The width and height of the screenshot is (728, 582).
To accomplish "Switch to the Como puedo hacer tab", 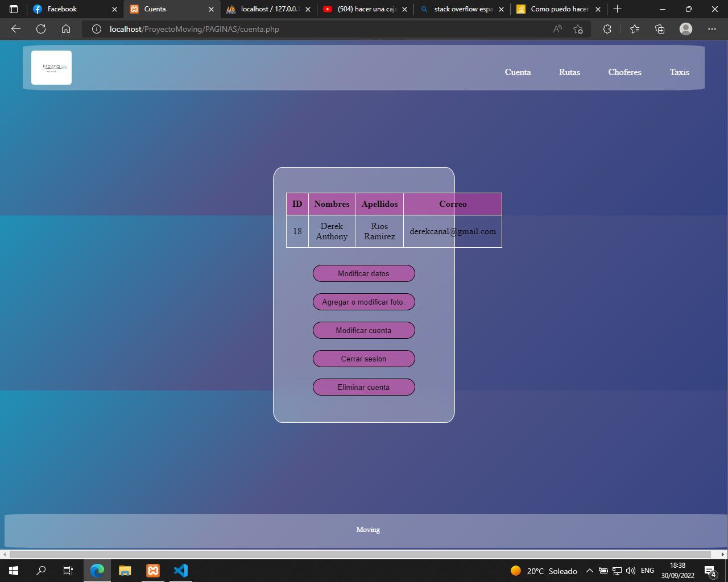I will (559, 9).
